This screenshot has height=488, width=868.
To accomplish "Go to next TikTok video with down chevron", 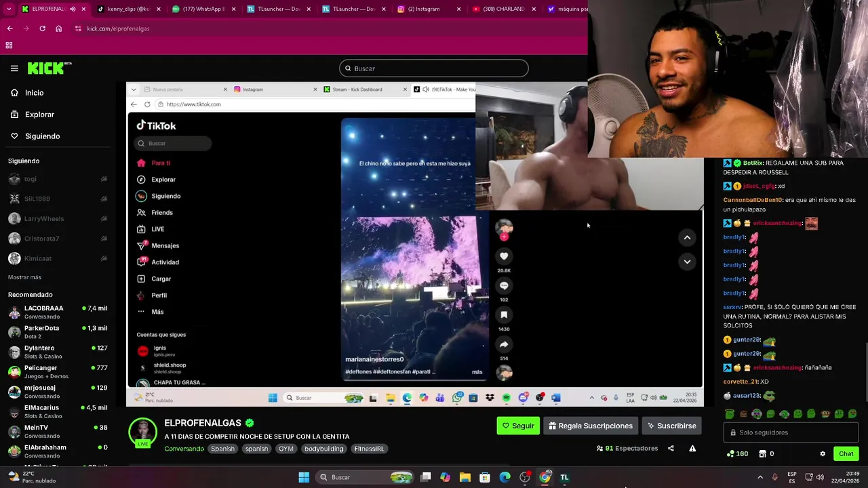I will [687, 262].
